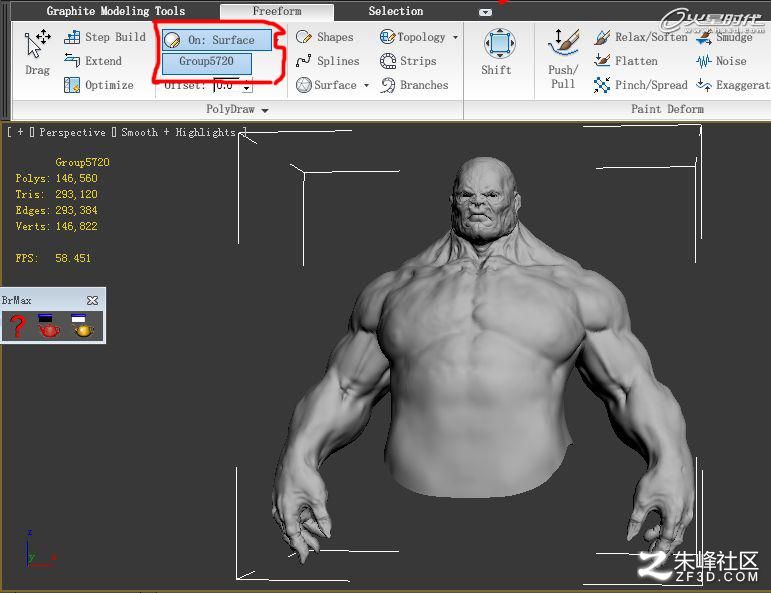Pick the Pinch/Spread brush
The width and height of the screenshot is (771, 593).
point(641,85)
